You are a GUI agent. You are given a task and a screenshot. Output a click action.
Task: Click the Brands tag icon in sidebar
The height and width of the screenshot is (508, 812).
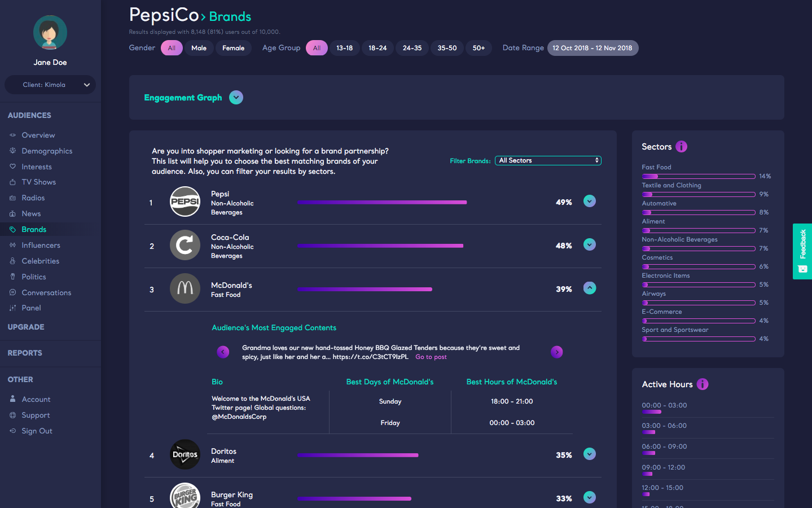click(x=12, y=230)
